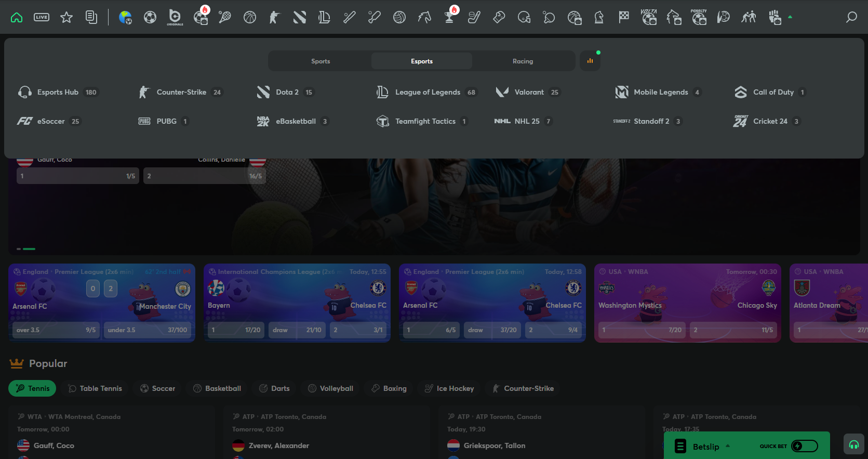The width and height of the screenshot is (868, 459).
Task: Collapse the sports menu green arrow
Action: (x=790, y=17)
